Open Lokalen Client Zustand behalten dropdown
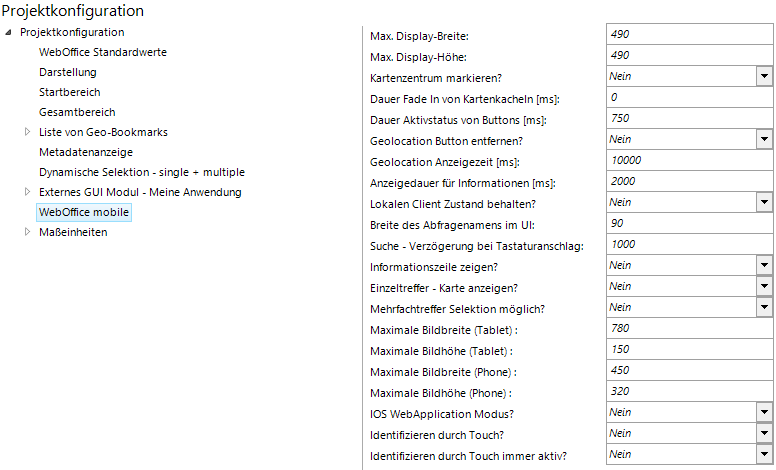The width and height of the screenshot is (776, 470). (764, 202)
